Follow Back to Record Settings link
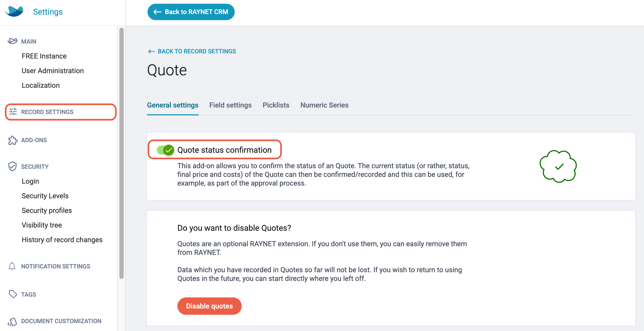The height and width of the screenshot is (331, 644). [x=192, y=51]
